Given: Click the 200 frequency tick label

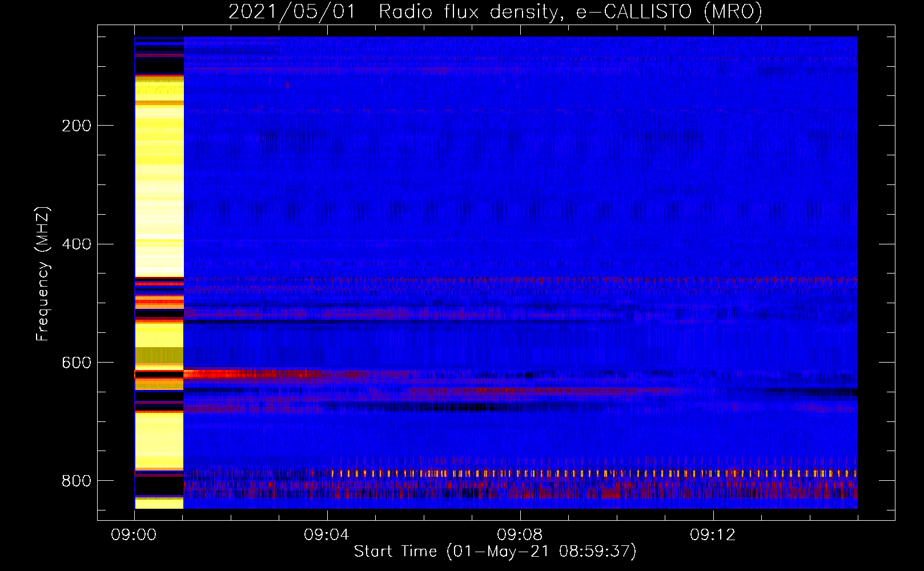Looking at the screenshot, I should coord(77,126).
